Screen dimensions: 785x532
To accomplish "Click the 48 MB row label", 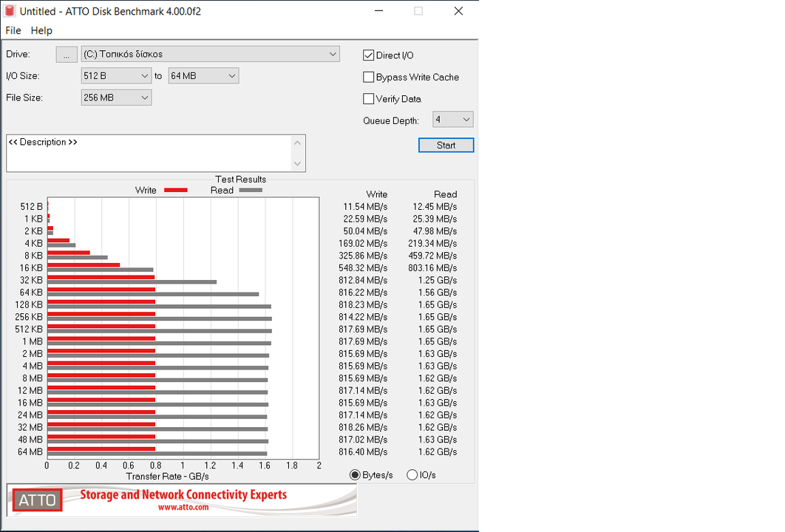I will click(30, 440).
